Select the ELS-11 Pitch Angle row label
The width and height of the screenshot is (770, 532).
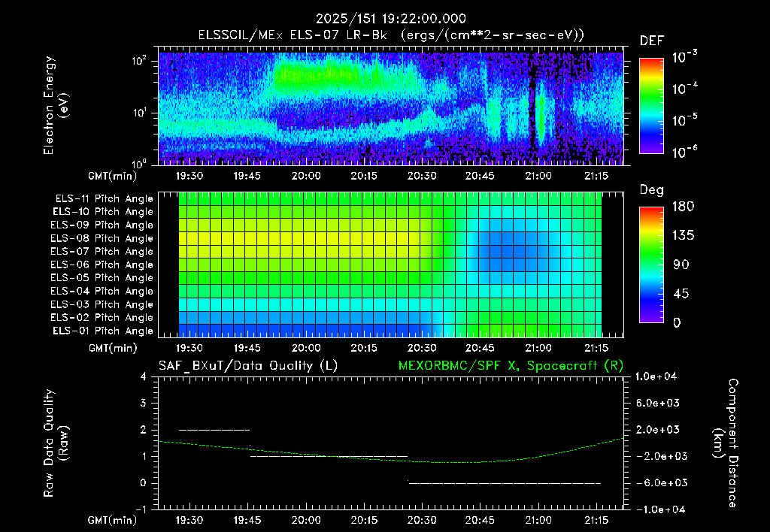(104, 199)
